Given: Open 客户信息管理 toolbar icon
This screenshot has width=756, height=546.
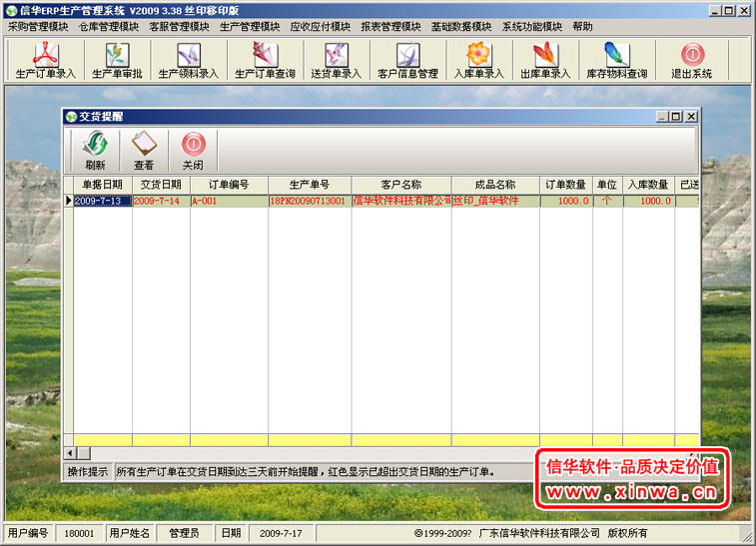Looking at the screenshot, I should (407, 60).
